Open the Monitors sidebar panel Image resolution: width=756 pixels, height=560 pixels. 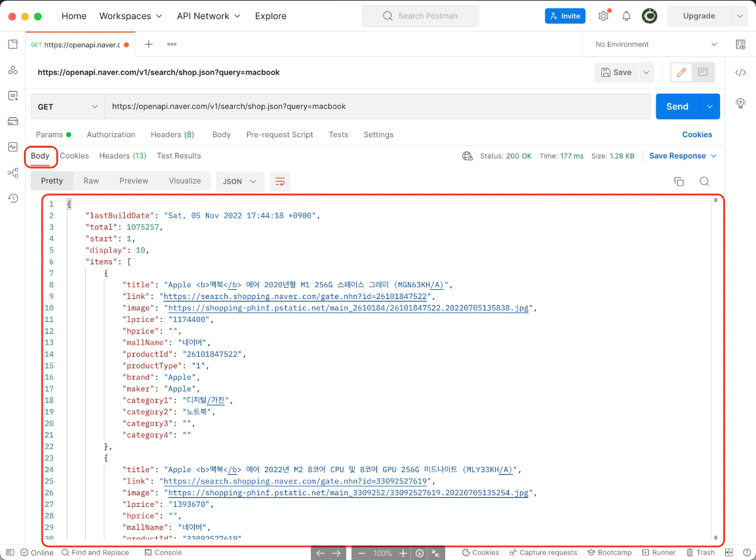pos(13,147)
